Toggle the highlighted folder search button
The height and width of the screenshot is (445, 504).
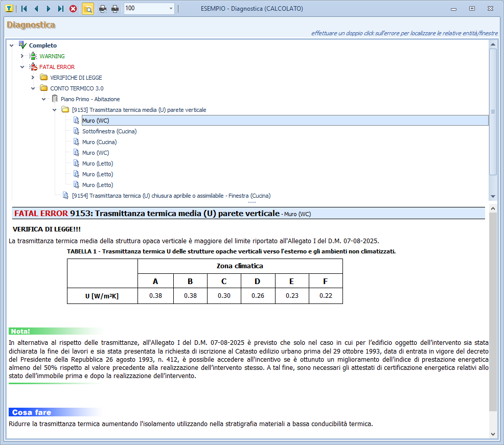click(x=87, y=9)
